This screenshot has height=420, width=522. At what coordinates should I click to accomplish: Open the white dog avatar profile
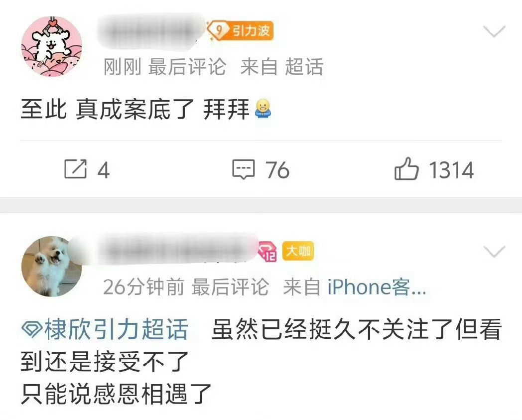coord(52,267)
